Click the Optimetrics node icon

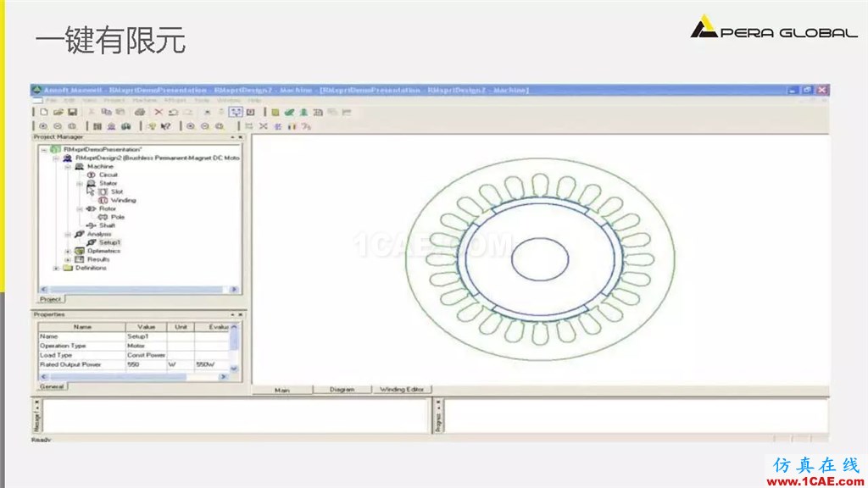(80, 251)
